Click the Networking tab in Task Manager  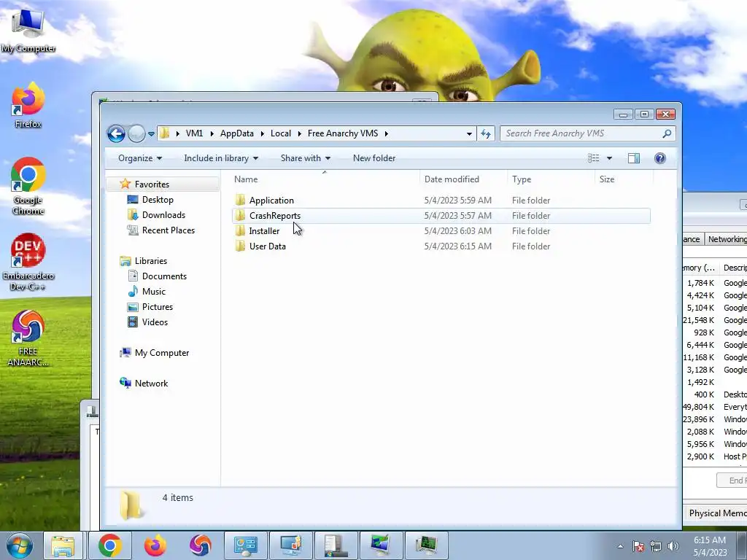click(726, 239)
